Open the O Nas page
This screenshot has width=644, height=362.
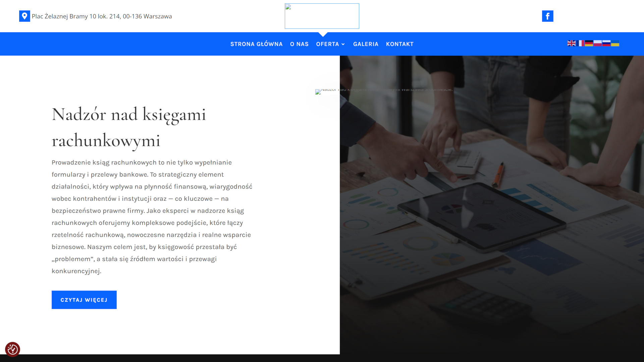[x=299, y=44]
